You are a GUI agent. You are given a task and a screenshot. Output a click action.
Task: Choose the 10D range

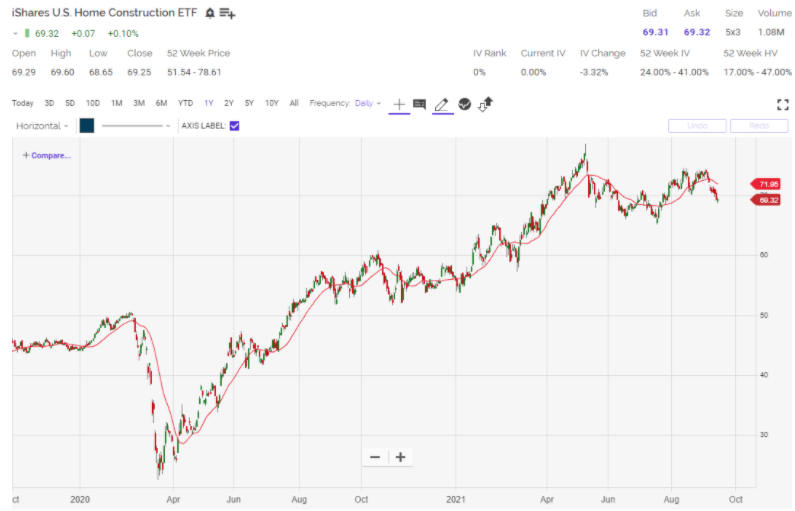93,103
